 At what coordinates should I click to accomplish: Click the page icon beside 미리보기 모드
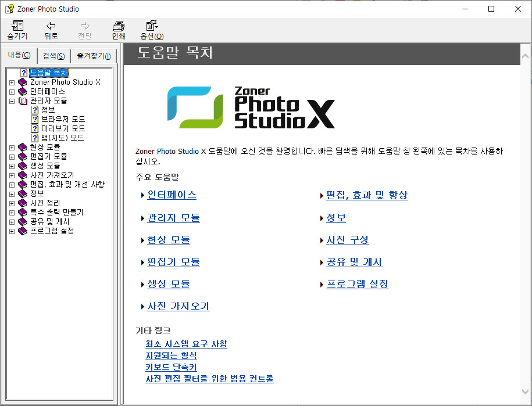coord(35,128)
